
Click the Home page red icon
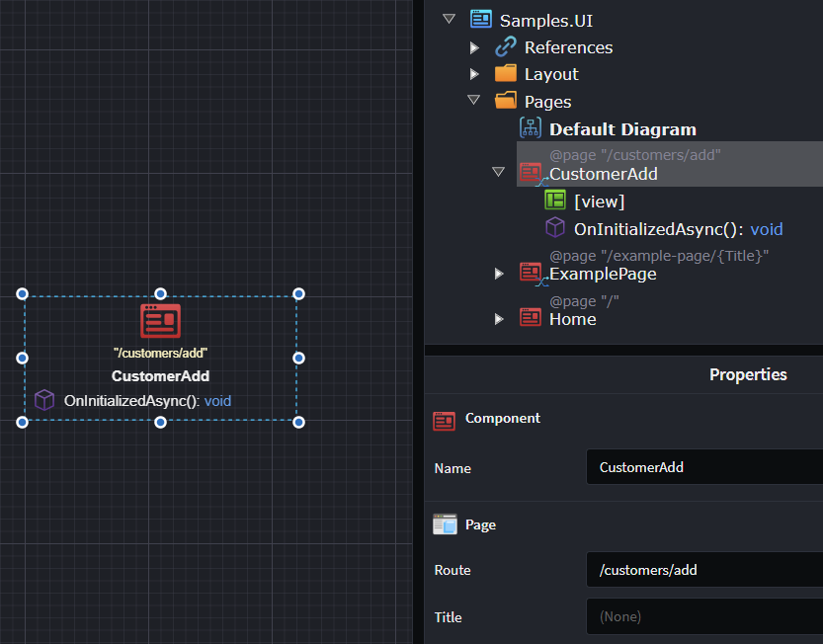531,318
